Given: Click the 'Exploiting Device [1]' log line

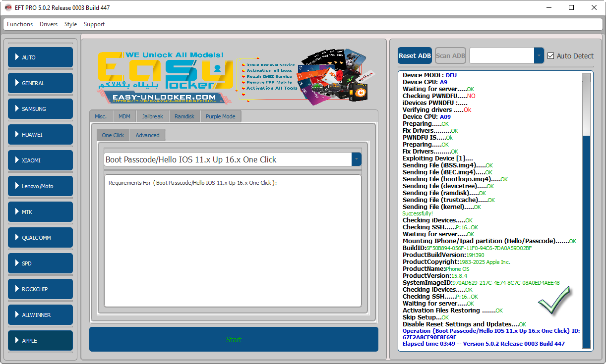Looking at the screenshot, I should click(438, 158).
